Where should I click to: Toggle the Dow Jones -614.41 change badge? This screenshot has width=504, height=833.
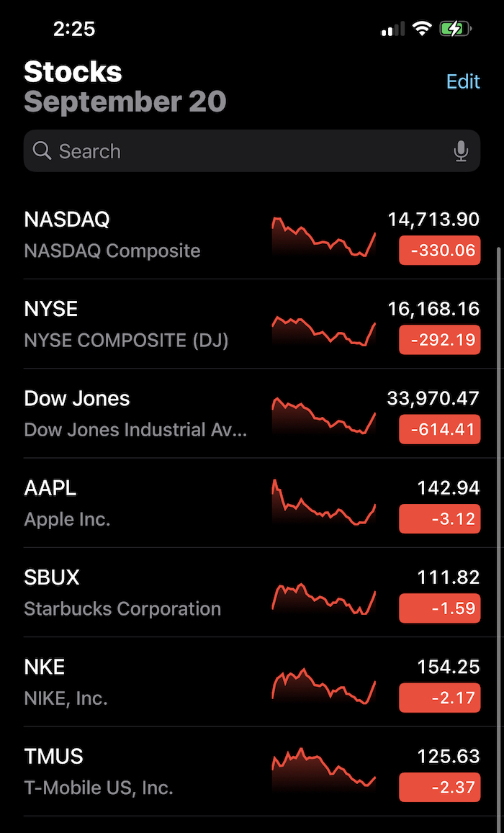[440, 429]
